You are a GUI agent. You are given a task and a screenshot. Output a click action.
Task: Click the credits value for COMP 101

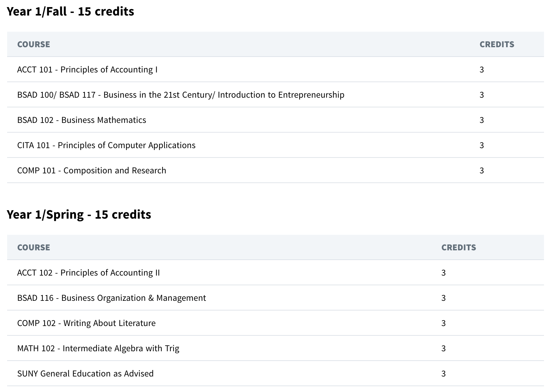point(481,170)
